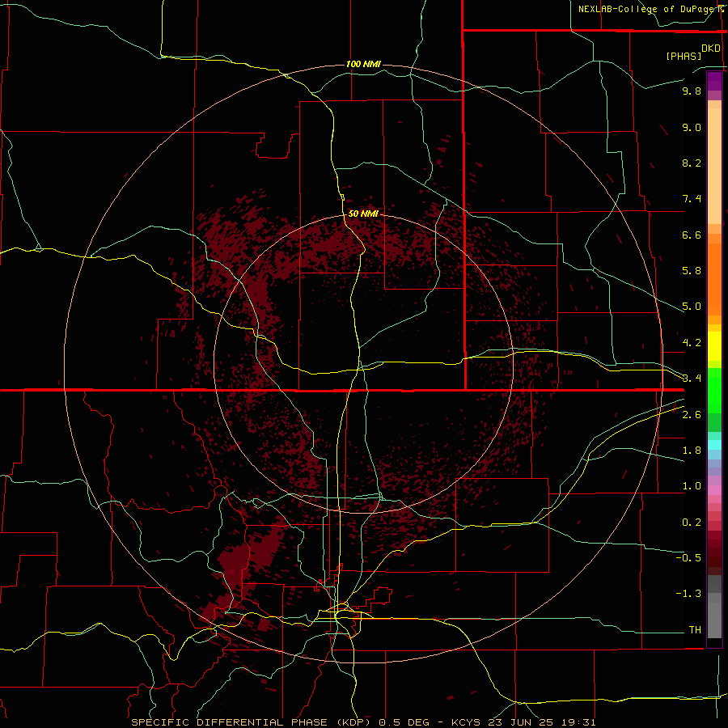Click the 1.0 value on the color scale
Image resolution: width=728 pixels, height=728 pixels.
[692, 486]
